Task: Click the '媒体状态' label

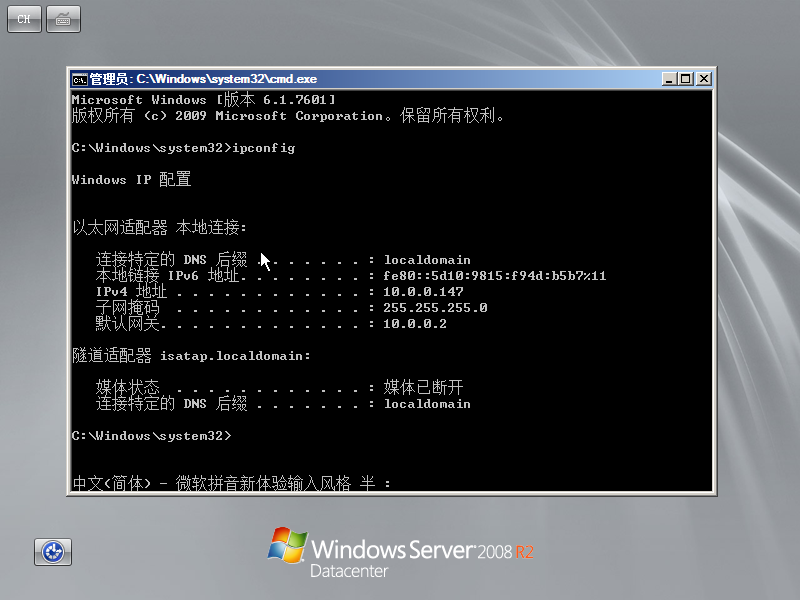Action: tap(128, 387)
